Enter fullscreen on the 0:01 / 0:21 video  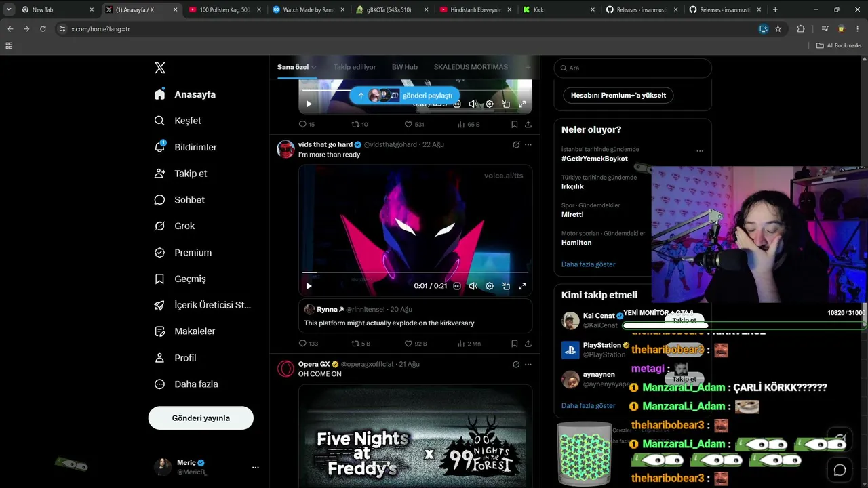[522, 286]
